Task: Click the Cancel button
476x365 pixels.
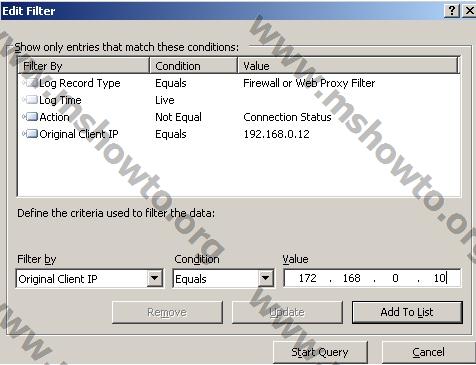Action: tap(428, 352)
